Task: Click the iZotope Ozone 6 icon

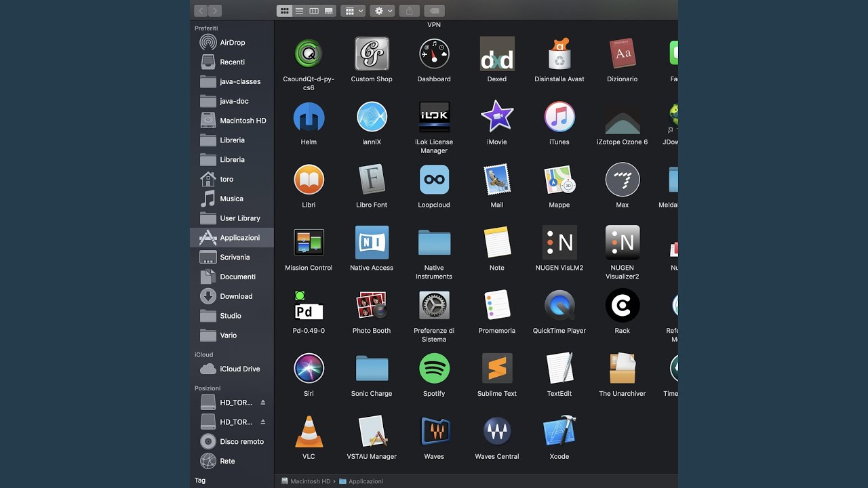Action: coord(623,119)
